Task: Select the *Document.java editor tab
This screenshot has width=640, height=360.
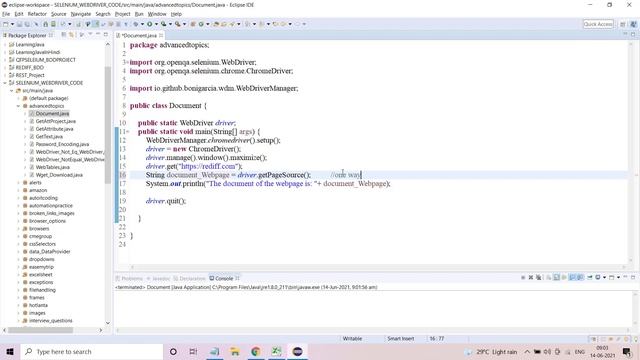Action: (139, 36)
